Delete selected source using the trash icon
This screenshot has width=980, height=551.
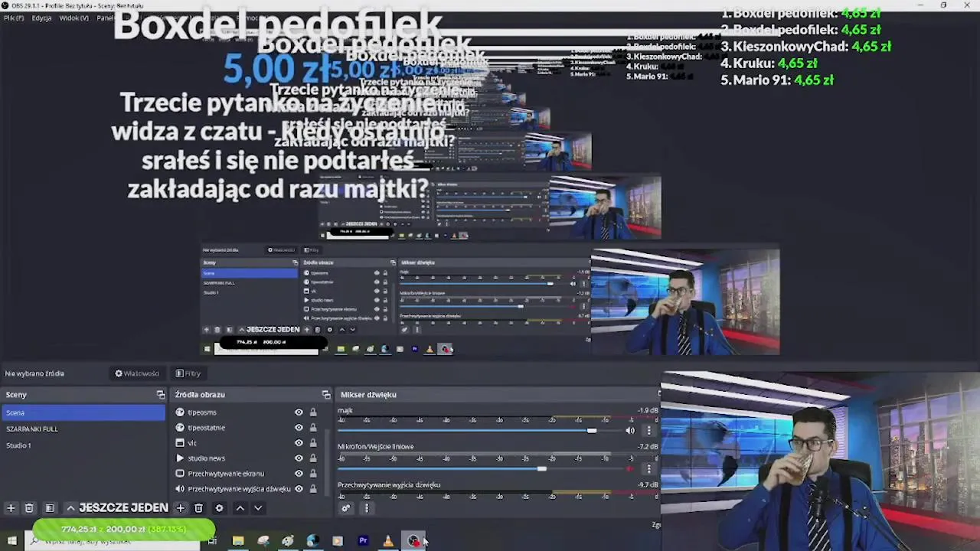[x=198, y=508]
